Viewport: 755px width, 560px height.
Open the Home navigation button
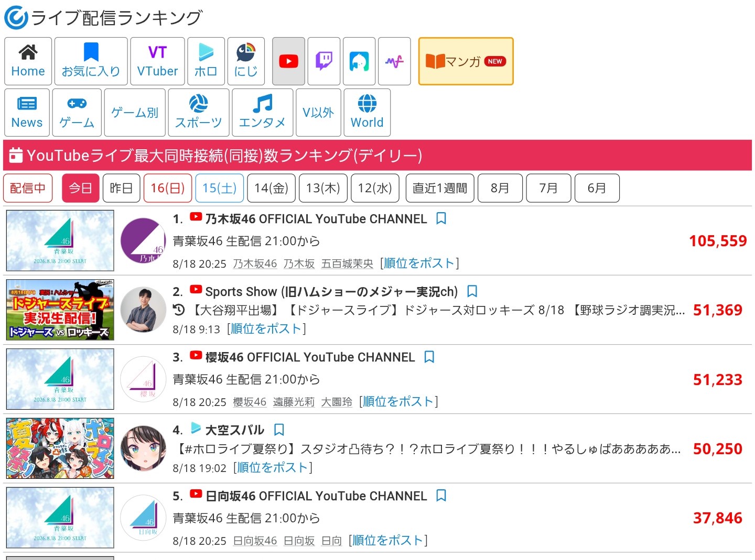28,61
